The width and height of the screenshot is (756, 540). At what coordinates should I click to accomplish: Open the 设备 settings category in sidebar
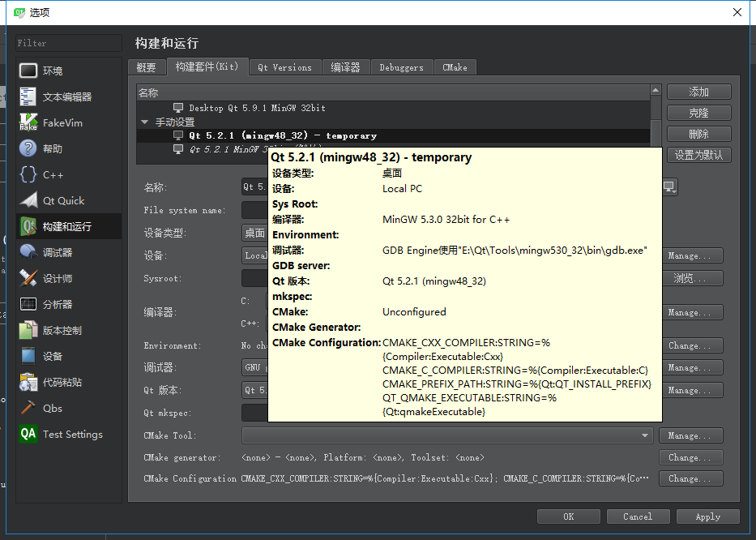(x=68, y=356)
